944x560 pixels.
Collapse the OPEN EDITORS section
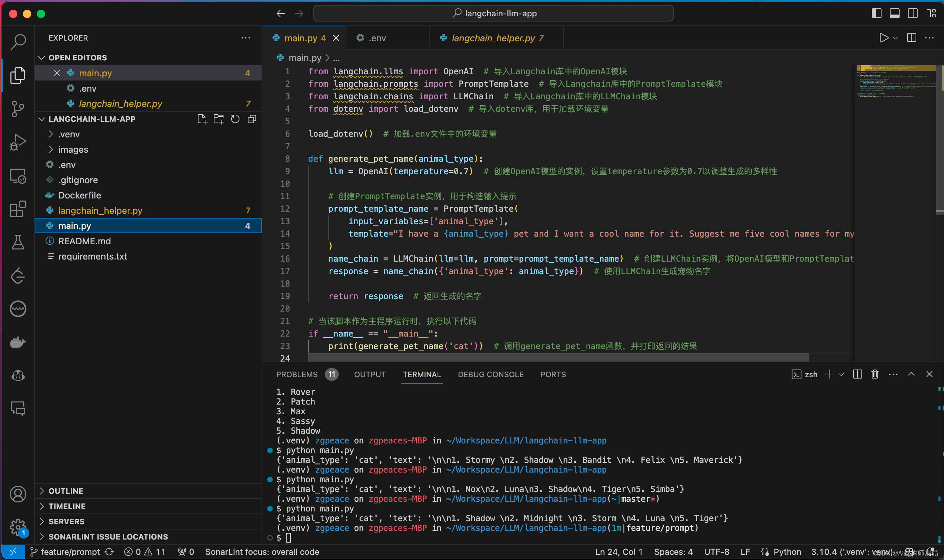coord(148,58)
